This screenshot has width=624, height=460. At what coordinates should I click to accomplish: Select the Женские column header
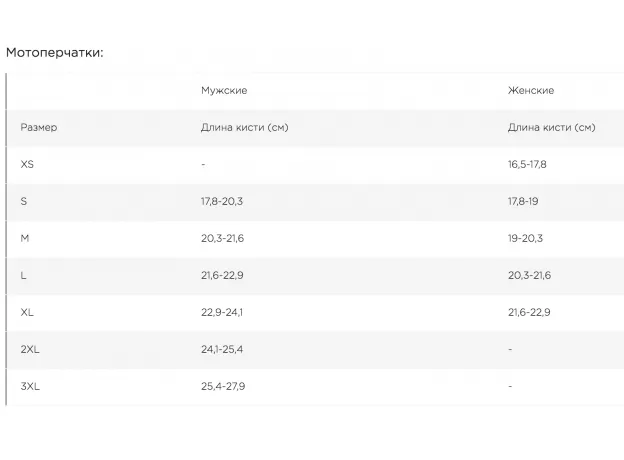pyautogui.click(x=531, y=91)
